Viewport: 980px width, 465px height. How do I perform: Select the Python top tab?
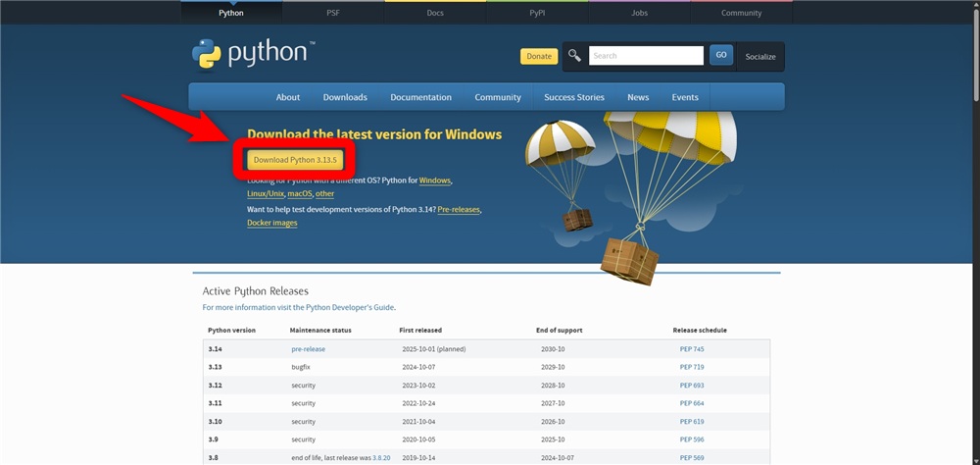pyautogui.click(x=231, y=13)
